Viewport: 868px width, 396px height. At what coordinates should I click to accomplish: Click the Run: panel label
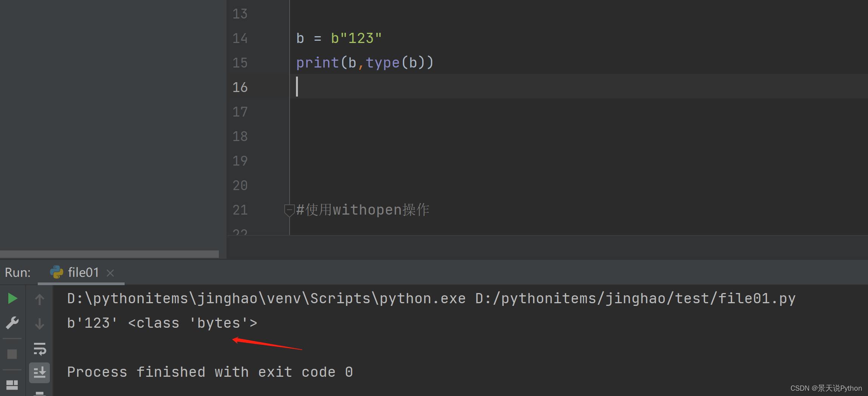click(18, 272)
